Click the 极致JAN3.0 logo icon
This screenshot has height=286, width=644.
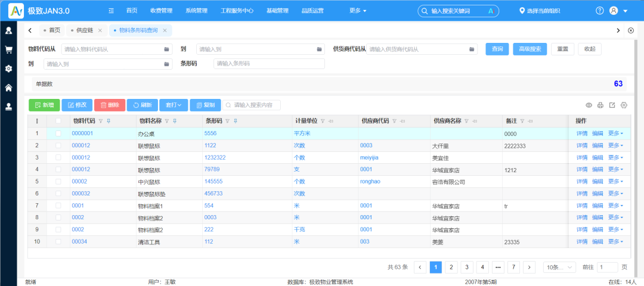[x=16, y=11]
